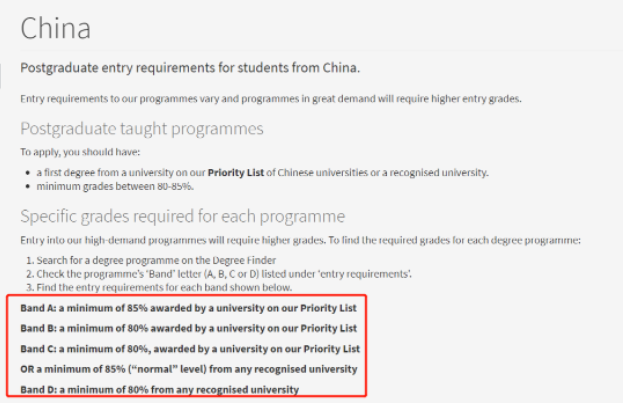Viewport: 633px width, 409px height.
Task: Click the 'Entry into our high-demand programmes' paragraph
Action: coord(300,240)
